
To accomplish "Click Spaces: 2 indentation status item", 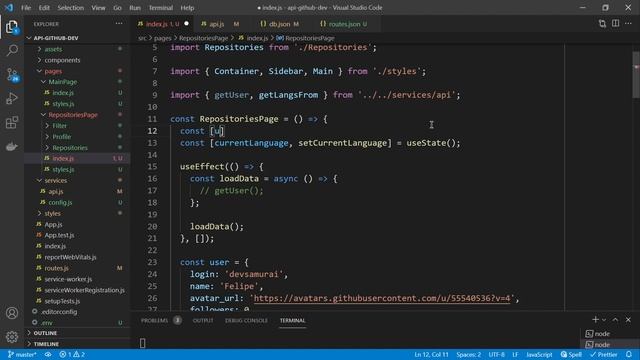I will 469,354.
